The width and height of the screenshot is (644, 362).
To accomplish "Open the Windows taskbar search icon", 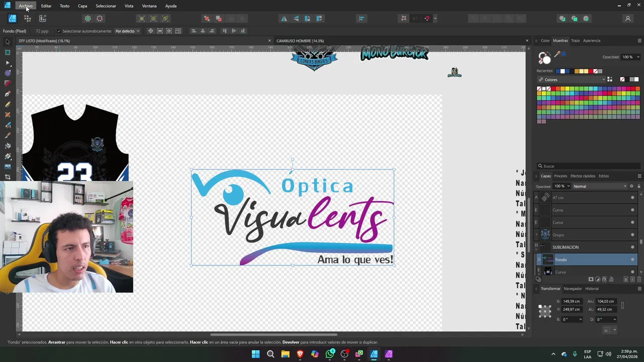I will (x=270, y=354).
